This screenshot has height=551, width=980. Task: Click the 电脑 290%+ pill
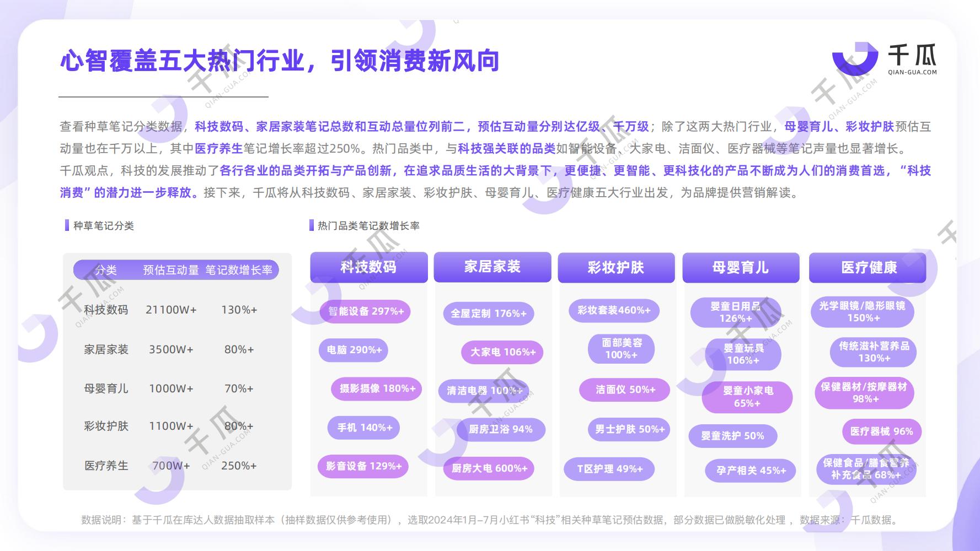coord(354,350)
